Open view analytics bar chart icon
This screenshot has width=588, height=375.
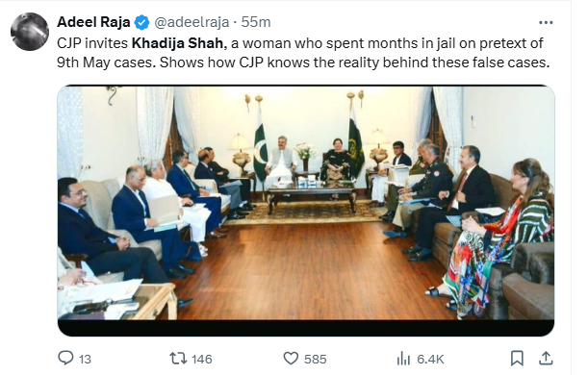[403, 359]
